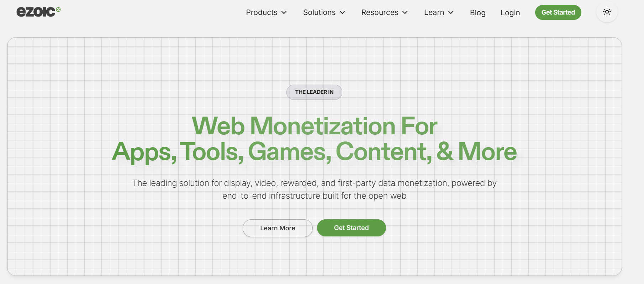Click the Learn More hero button
The image size is (644, 284).
[278, 228]
